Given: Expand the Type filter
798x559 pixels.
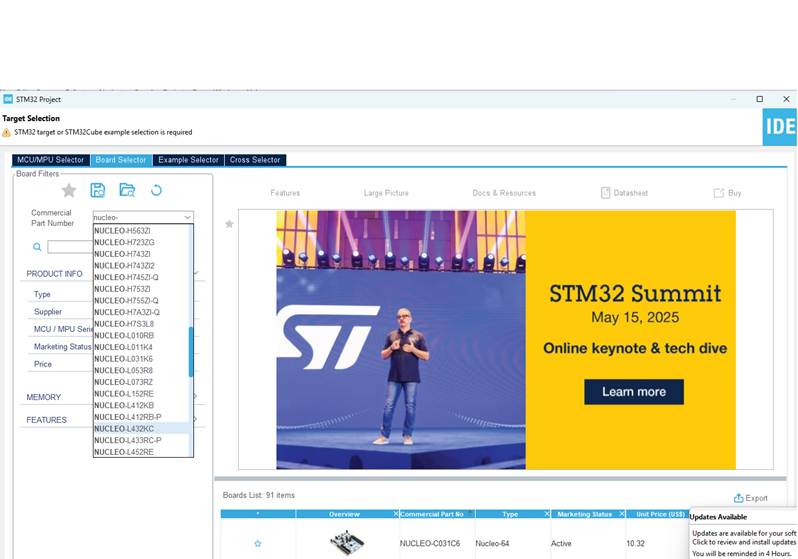Looking at the screenshot, I should tap(42, 294).
